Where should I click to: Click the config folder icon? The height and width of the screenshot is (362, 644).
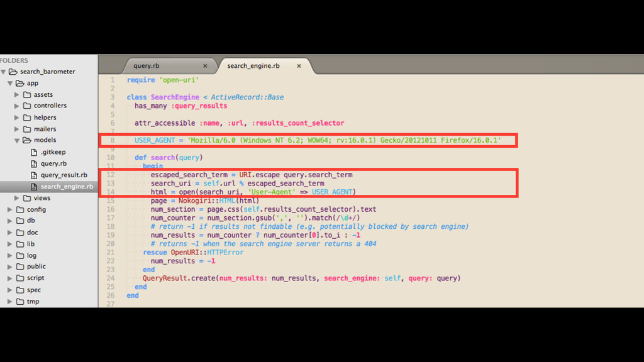point(20,210)
